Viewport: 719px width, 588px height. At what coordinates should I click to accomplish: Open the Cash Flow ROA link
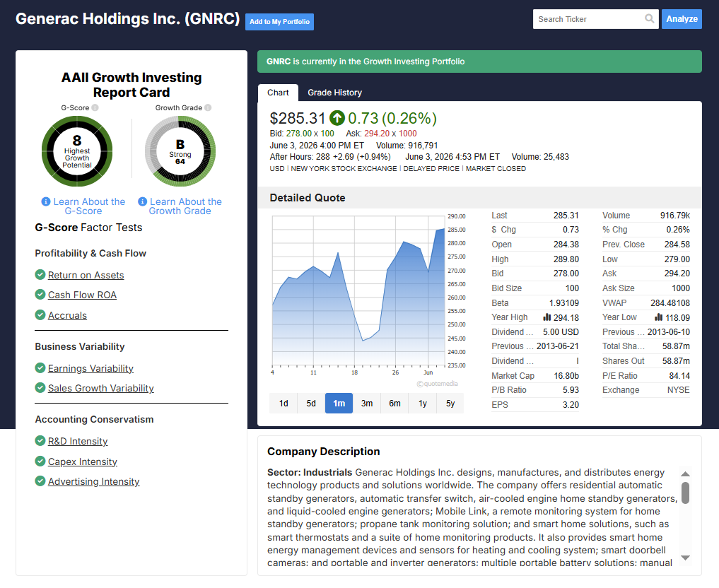coord(82,295)
